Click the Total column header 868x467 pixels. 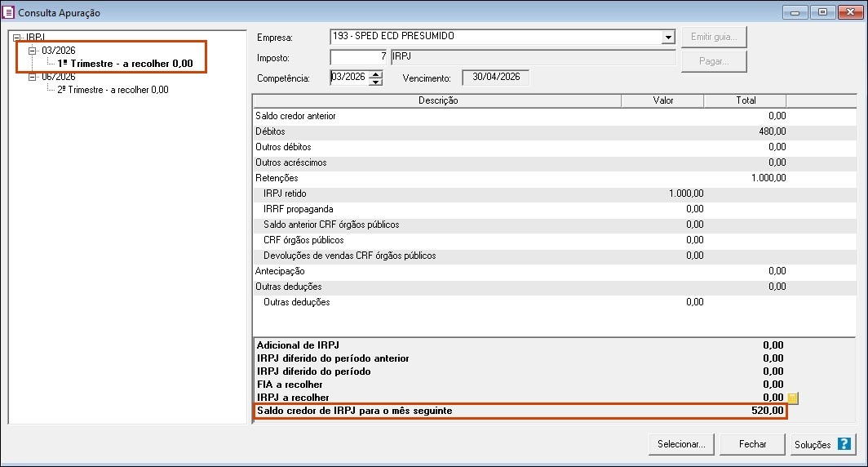(x=745, y=100)
